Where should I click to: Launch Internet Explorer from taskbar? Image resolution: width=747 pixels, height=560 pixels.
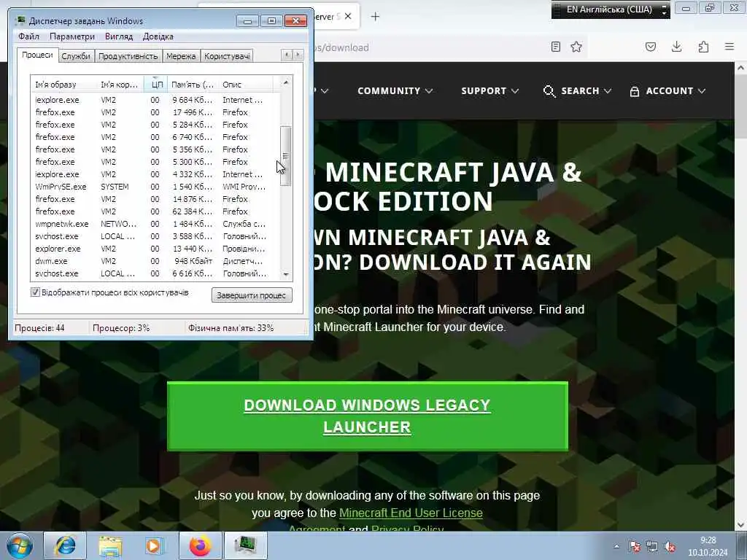pos(65,545)
